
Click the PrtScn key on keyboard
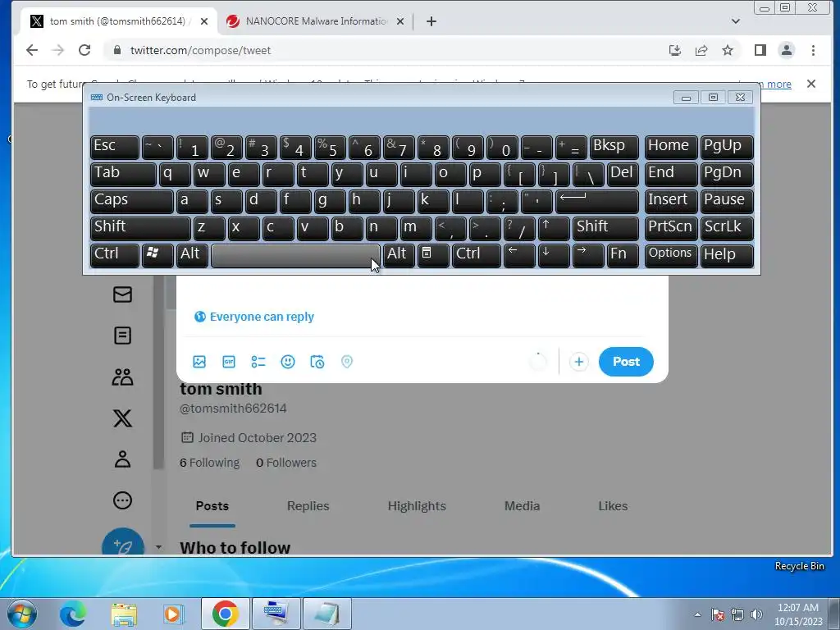pos(671,228)
